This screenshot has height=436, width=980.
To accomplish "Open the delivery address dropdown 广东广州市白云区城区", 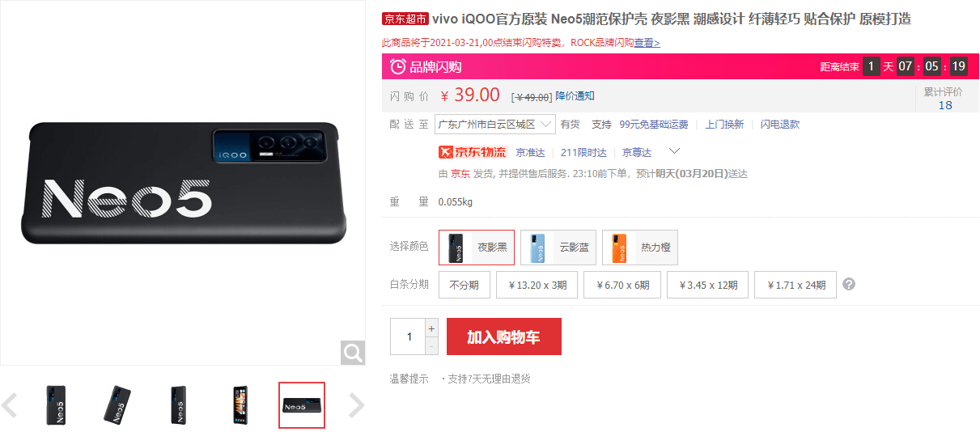I will point(494,124).
